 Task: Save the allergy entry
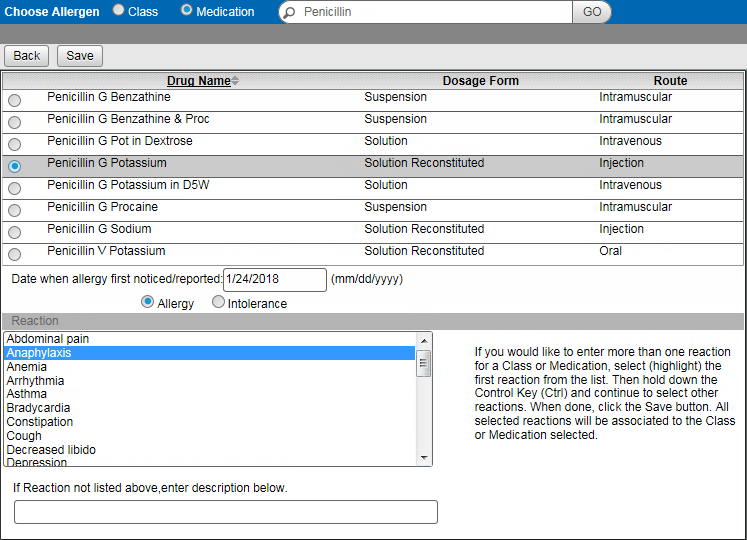tap(80, 56)
